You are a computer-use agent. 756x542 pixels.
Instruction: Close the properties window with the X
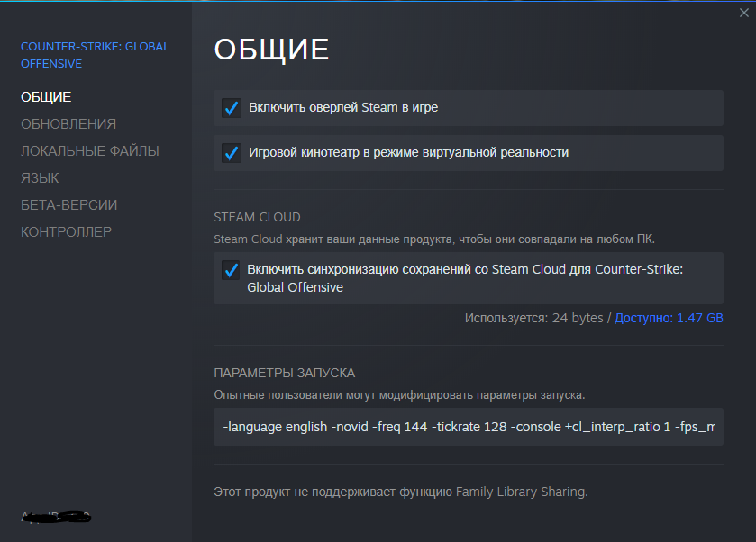[x=744, y=13]
